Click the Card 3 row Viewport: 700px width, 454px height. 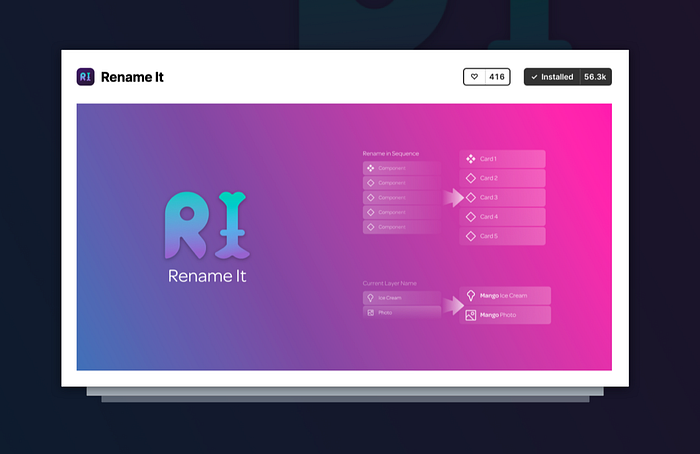click(502, 197)
